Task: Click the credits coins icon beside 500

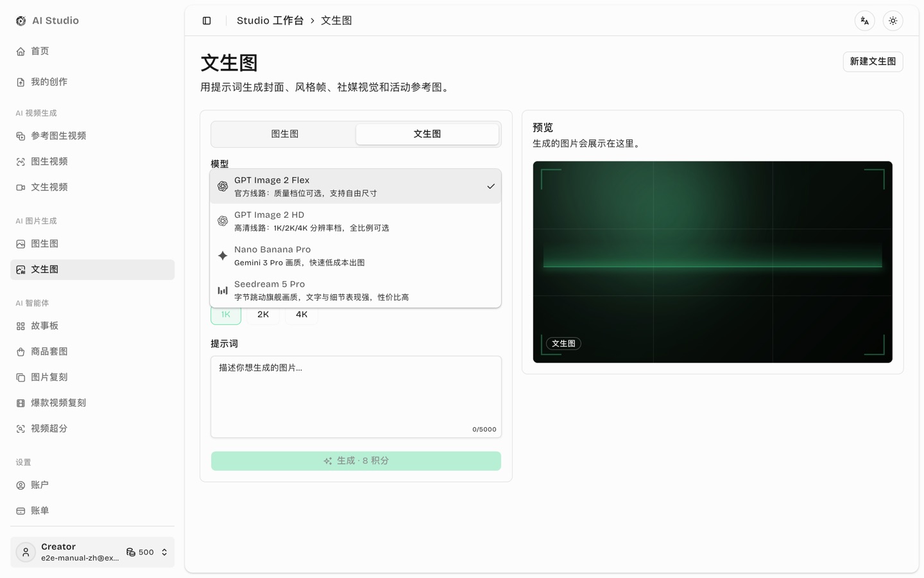Action: (131, 552)
